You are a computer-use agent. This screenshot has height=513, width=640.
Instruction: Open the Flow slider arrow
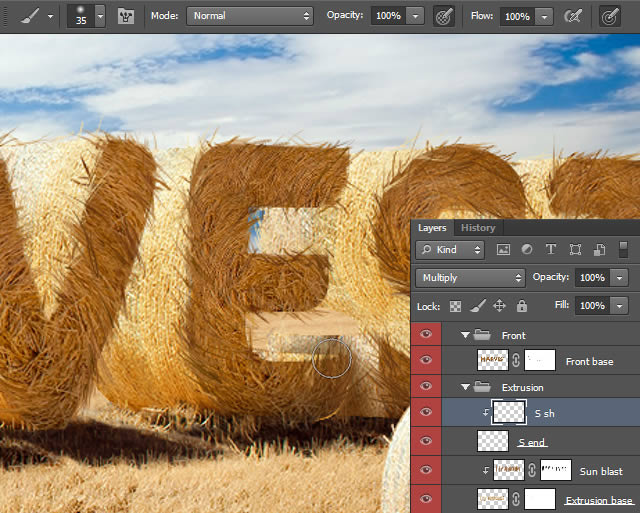pyautogui.click(x=544, y=17)
